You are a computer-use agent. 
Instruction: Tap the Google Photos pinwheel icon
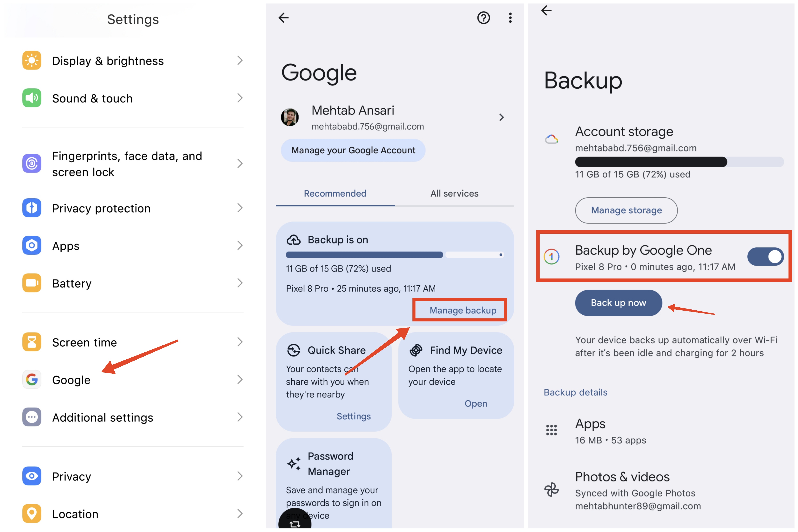[x=551, y=490]
